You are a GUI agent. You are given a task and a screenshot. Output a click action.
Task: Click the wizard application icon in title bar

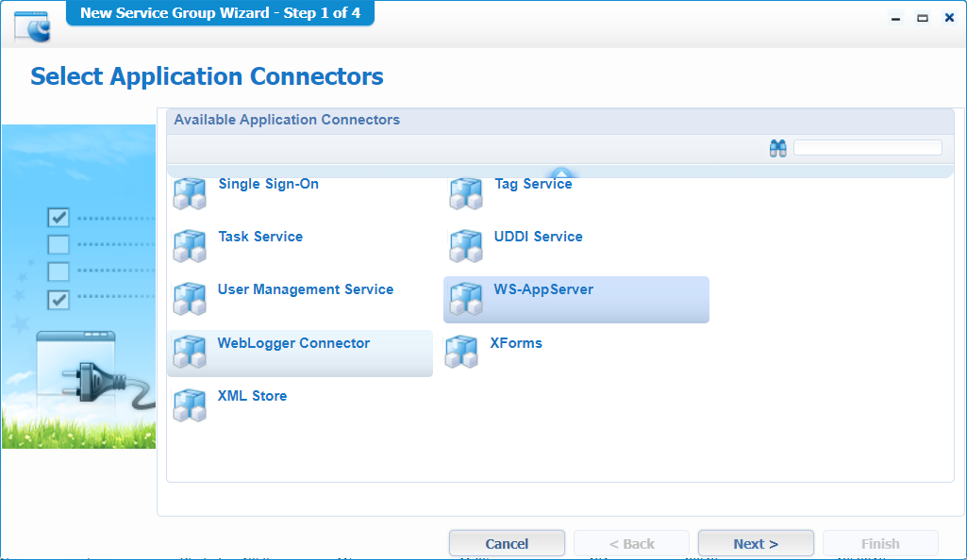click(x=32, y=27)
